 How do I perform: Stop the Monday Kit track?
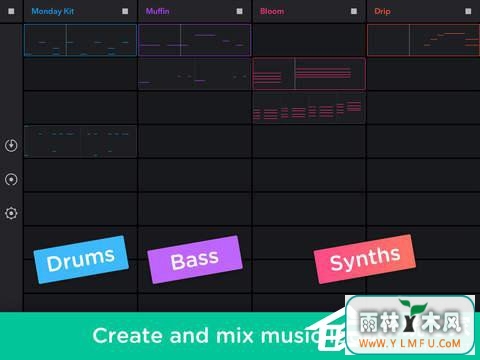coord(125,11)
